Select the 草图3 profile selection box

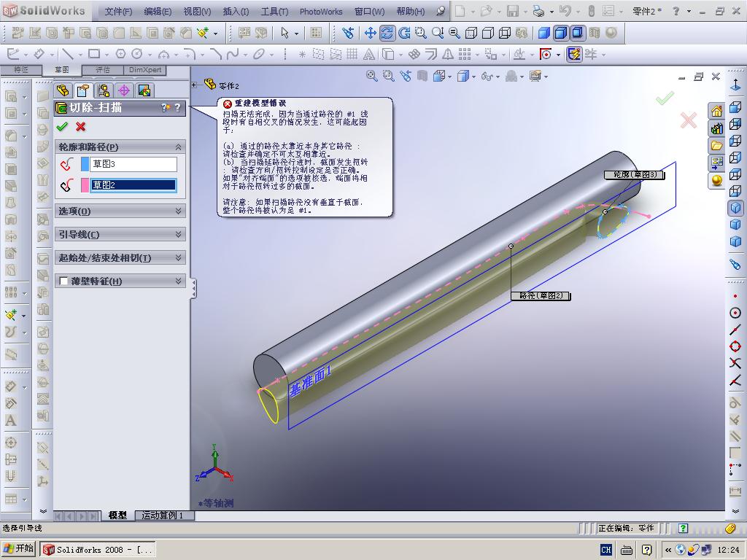point(133,164)
